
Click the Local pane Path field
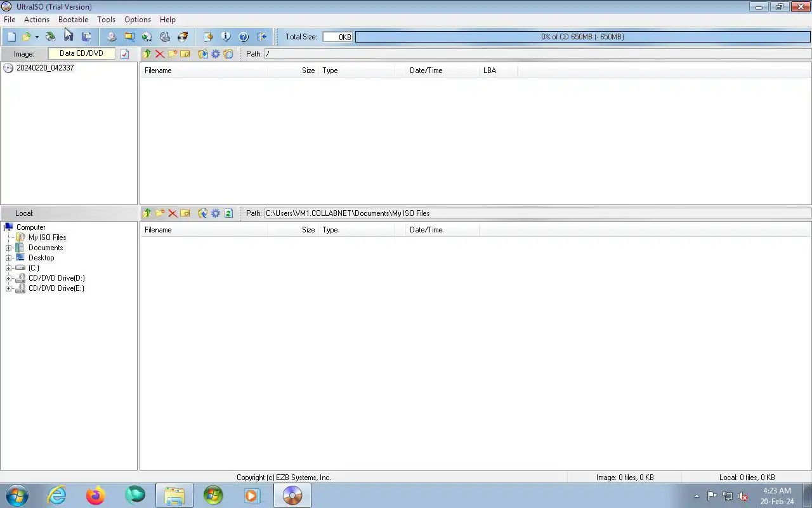pyautogui.click(x=537, y=213)
